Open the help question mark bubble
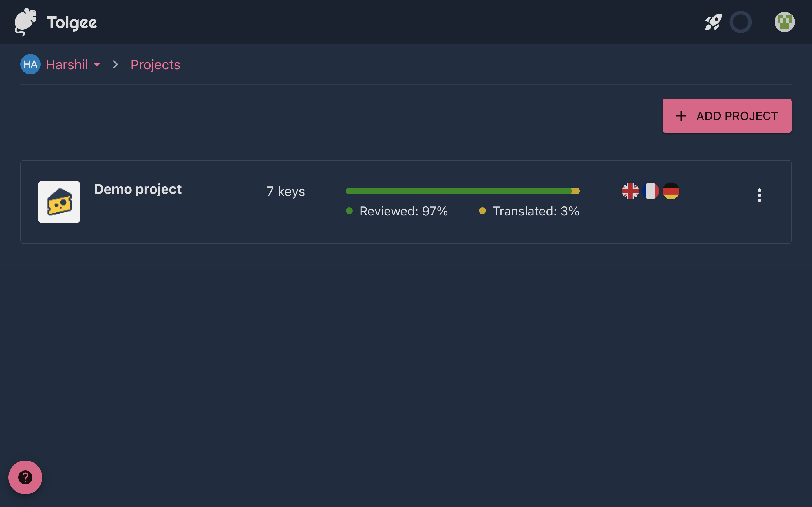This screenshot has width=812, height=507. pos(25,477)
